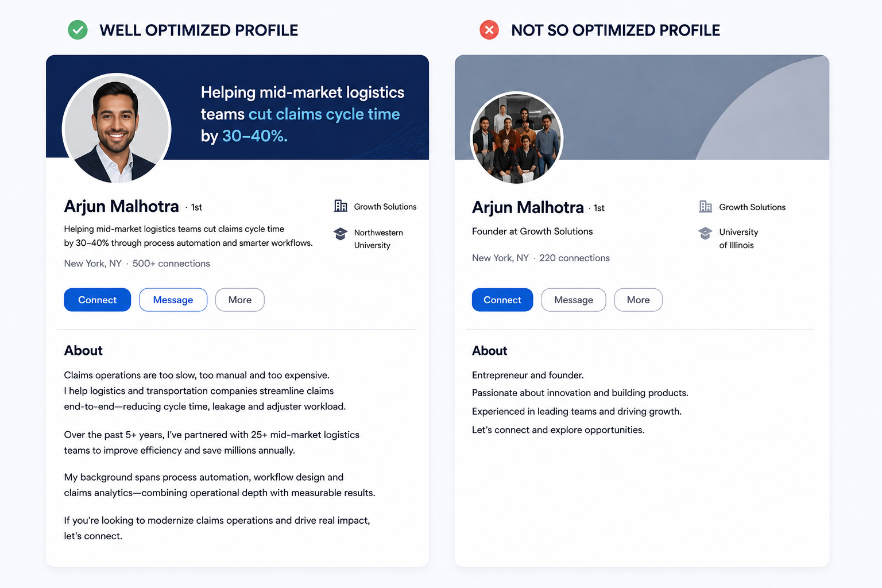The width and height of the screenshot is (882, 588).
Task: Click the company building icon in the right profile
Action: [705, 207]
